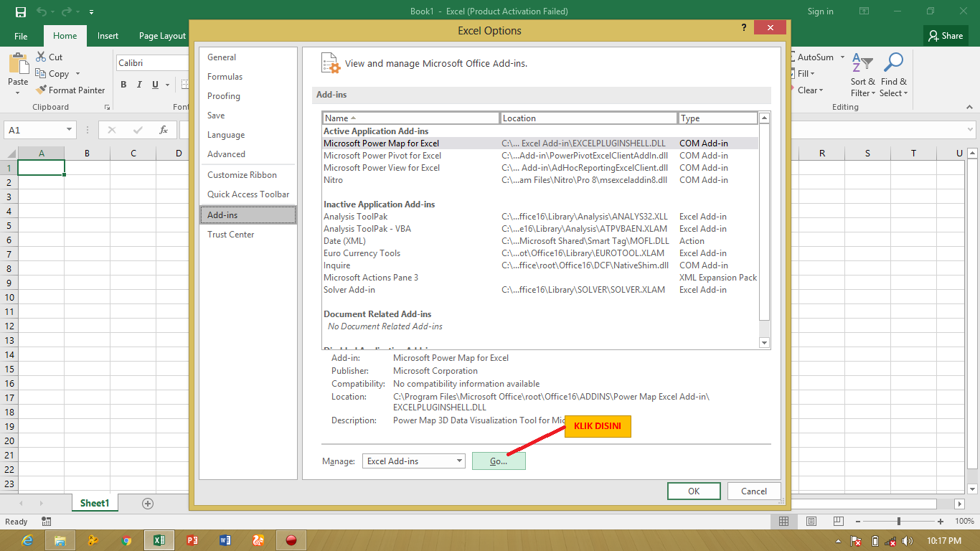Select General in Excel Options sidebar
This screenshot has width=980, height=551.
[248, 57]
